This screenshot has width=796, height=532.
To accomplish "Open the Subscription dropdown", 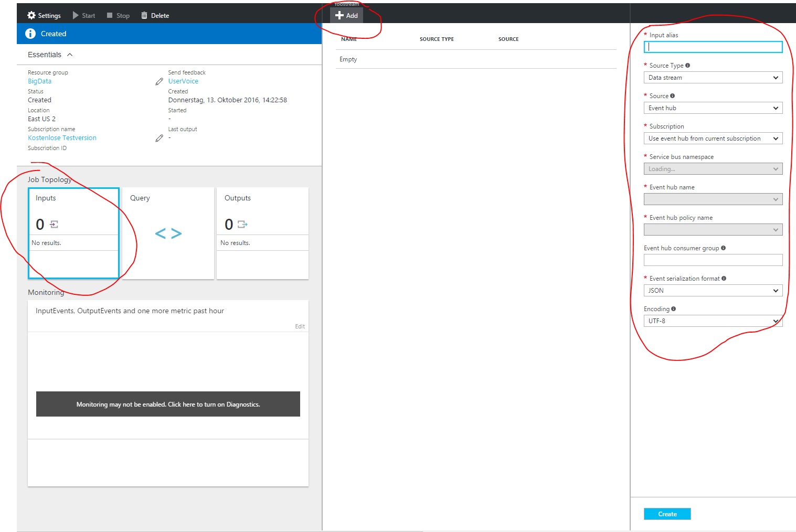I will (x=713, y=139).
